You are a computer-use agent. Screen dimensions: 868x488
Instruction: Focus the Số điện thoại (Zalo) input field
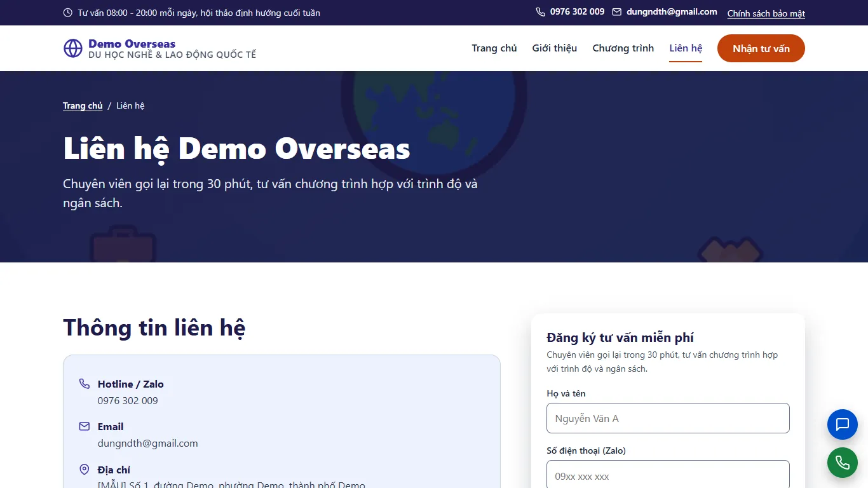coord(668,475)
